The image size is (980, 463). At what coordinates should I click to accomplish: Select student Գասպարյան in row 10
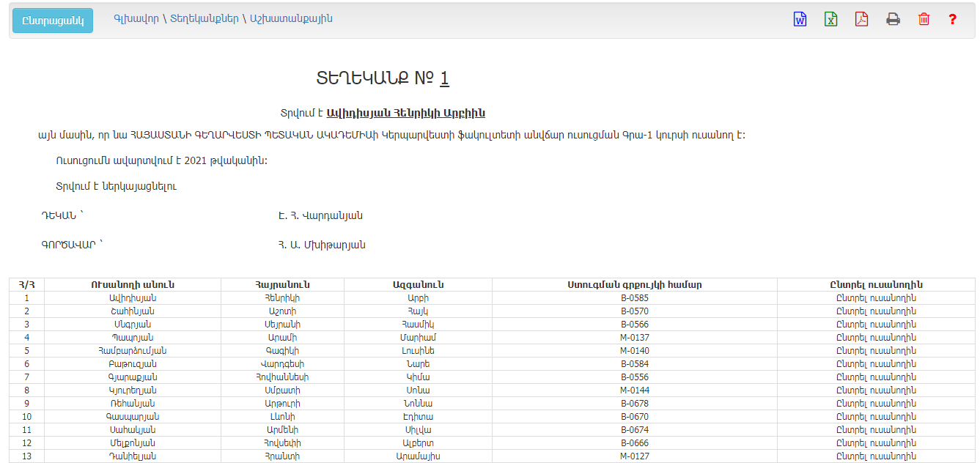click(x=876, y=417)
